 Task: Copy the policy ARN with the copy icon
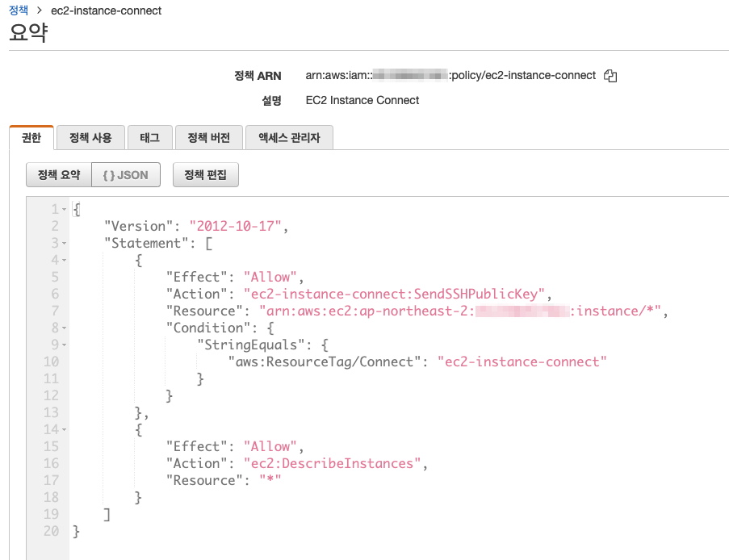tap(610, 76)
